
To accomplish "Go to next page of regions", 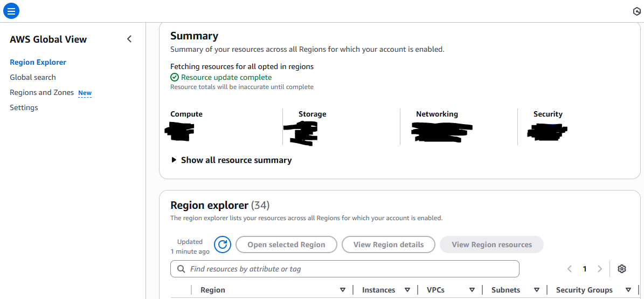I will [600, 269].
